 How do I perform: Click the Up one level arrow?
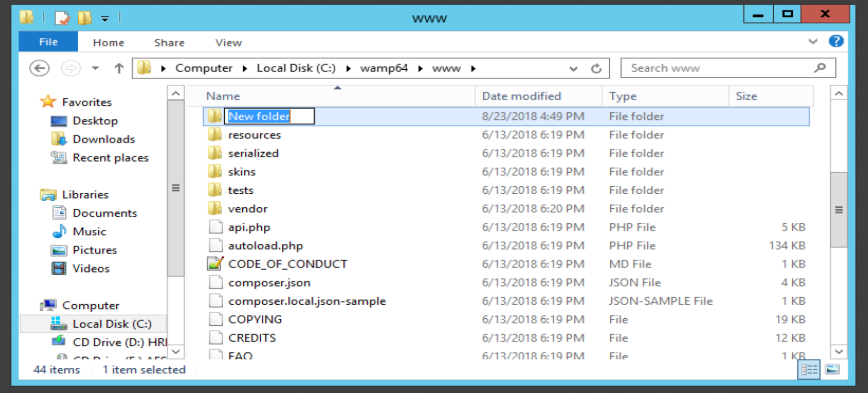tap(119, 68)
